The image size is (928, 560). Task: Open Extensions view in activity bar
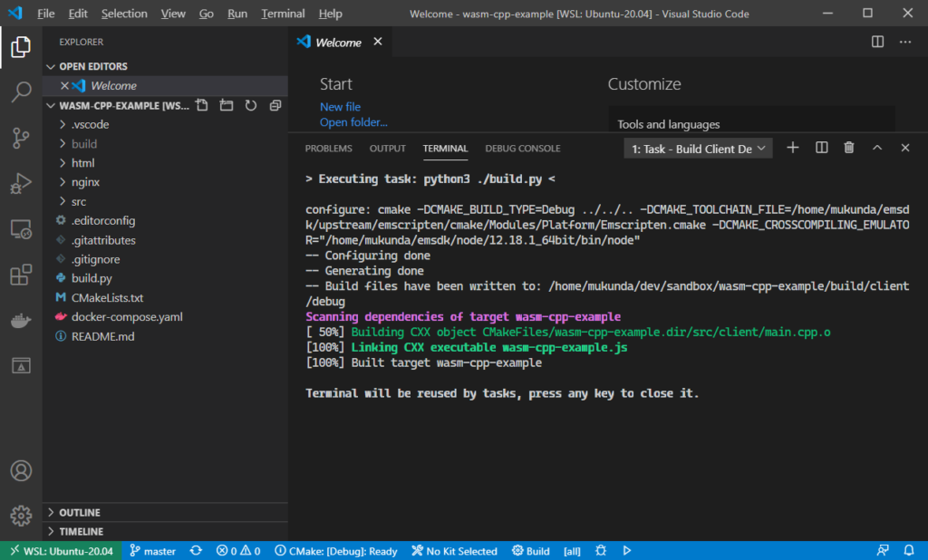pyautogui.click(x=21, y=275)
